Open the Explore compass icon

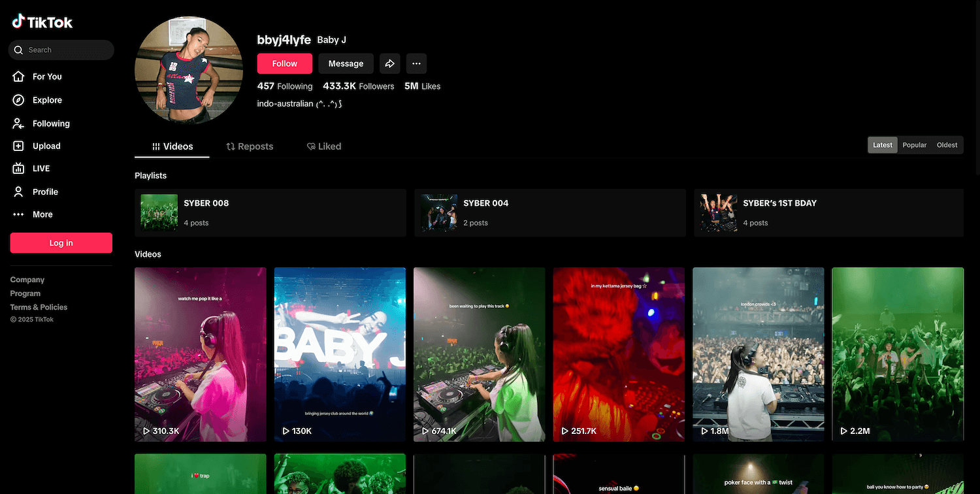(x=19, y=100)
